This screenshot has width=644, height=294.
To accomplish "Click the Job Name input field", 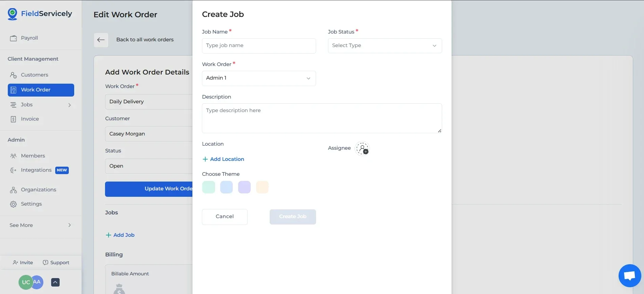I will [x=259, y=46].
